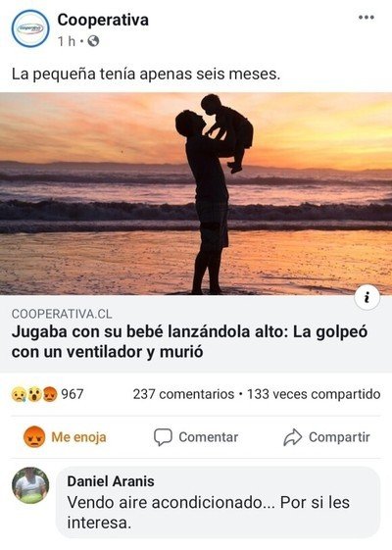Screen dimensions: 392x550
Task: Open the three-dot post options menu
Action: pyautogui.click(x=367, y=18)
